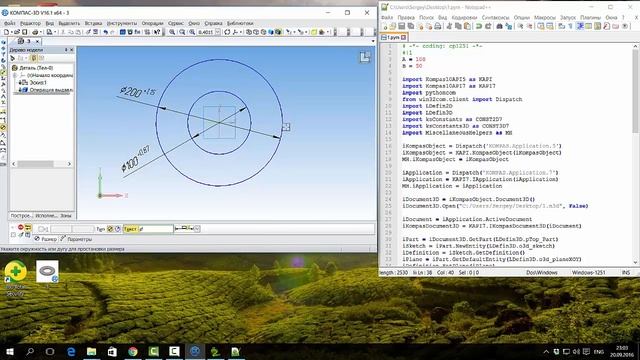Click the KOMPAS-3D taskbar icon
This screenshot has height=360, width=640.
click(x=195, y=351)
